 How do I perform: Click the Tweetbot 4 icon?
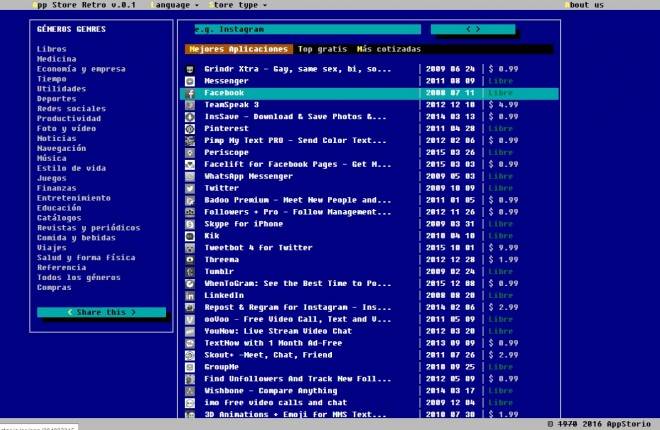(x=190, y=248)
